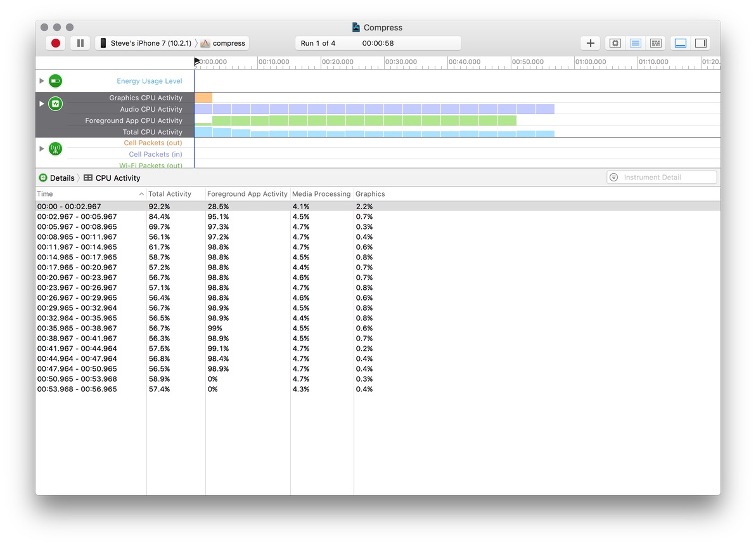Expand the Energy Usage Level track
Image resolution: width=756 pixels, height=546 pixels.
(x=42, y=81)
